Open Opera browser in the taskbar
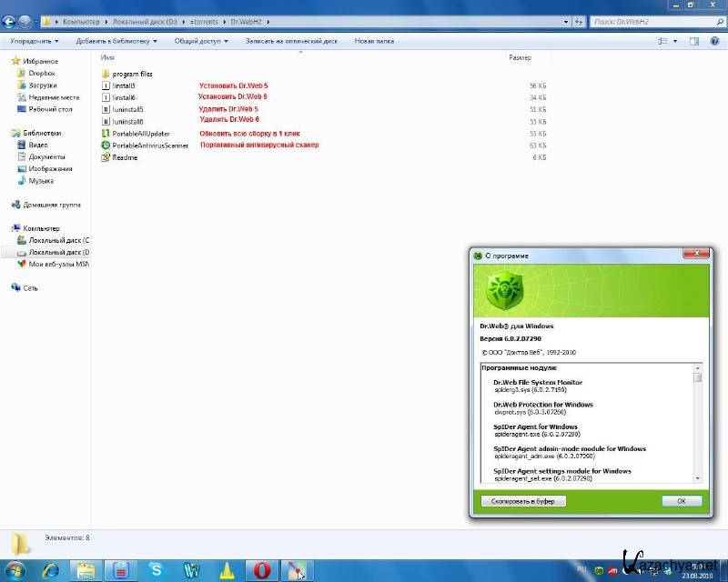Image resolution: width=728 pixels, height=582 pixels. [x=262, y=570]
